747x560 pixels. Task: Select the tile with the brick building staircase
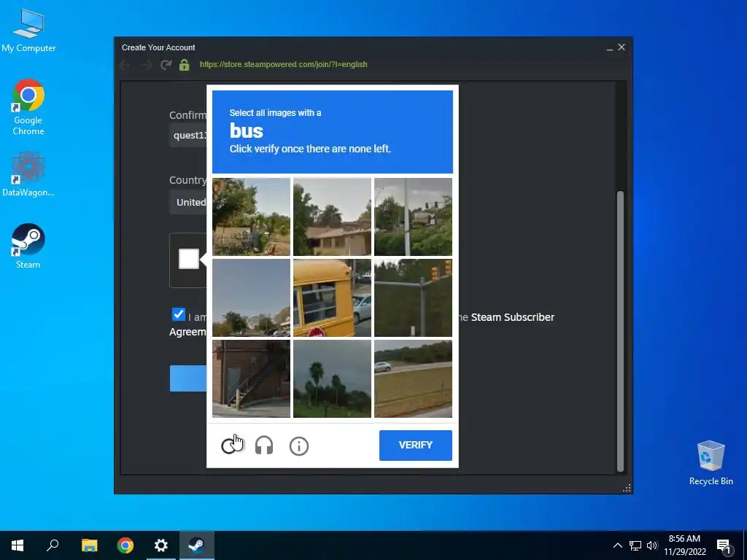click(x=251, y=378)
